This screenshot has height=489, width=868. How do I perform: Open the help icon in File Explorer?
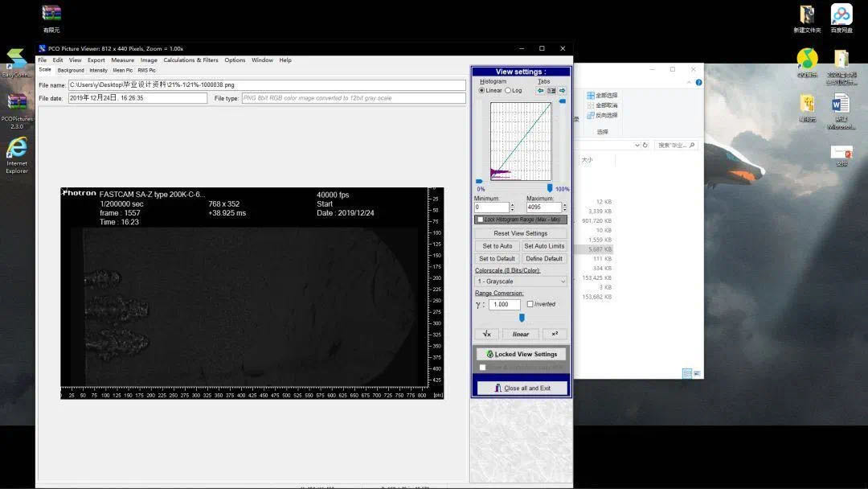coord(699,83)
